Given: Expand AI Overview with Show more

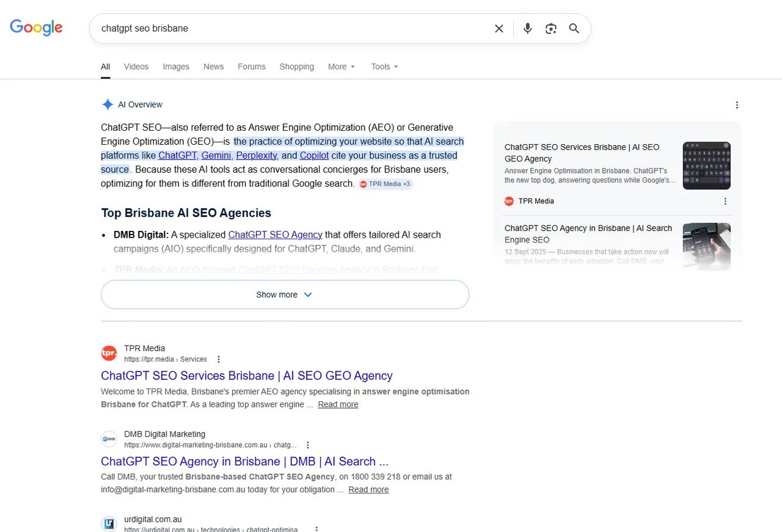Looking at the screenshot, I should pos(285,294).
